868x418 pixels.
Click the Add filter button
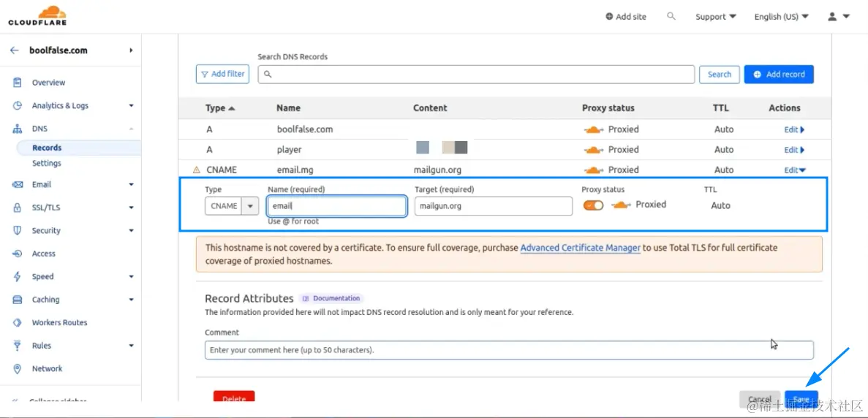click(x=222, y=74)
